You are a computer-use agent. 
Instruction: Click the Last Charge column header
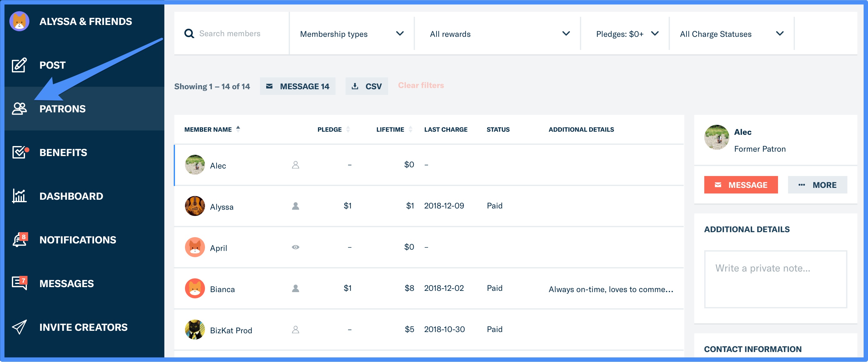tap(446, 130)
